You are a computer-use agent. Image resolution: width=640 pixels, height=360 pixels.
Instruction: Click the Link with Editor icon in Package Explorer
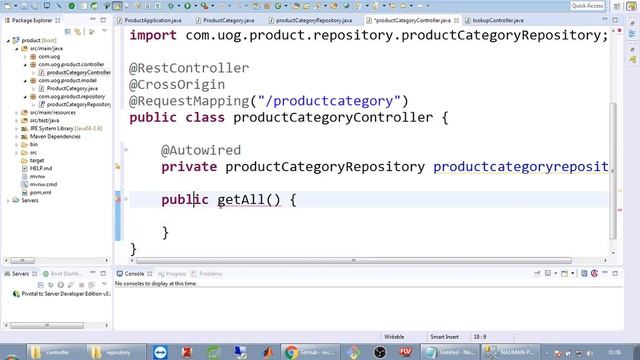pyautogui.click(x=78, y=31)
